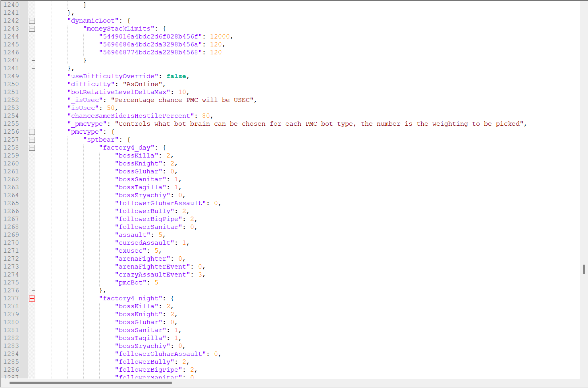Collapse the red "factory4_night" fold marker
588x388 pixels.
click(32, 298)
